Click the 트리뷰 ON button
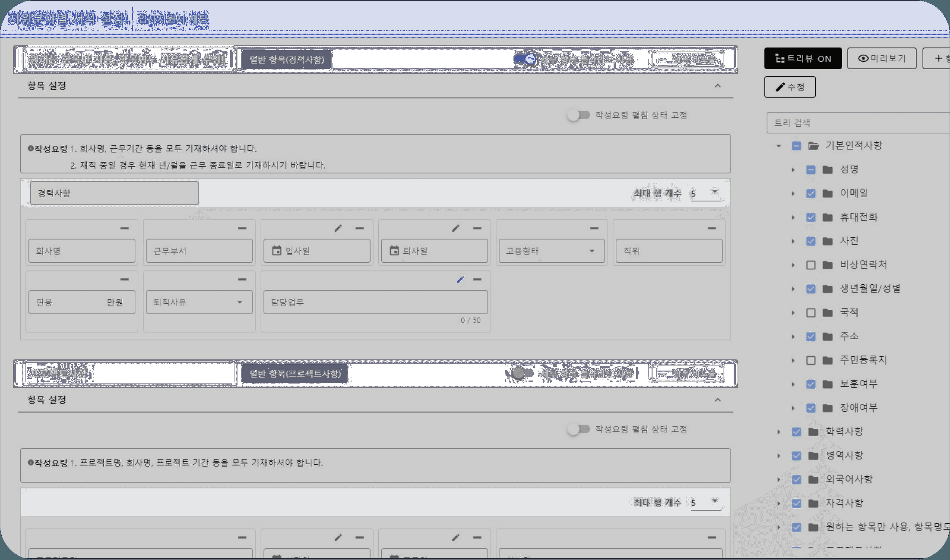This screenshot has height=560, width=950. [803, 58]
